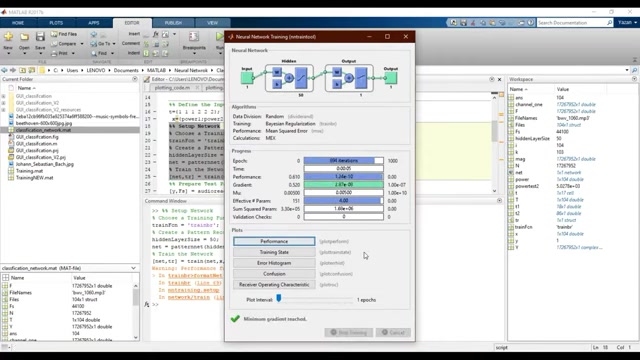The image size is (640, 360).
Task: Click the Print icon in ribbon
Action: pos(54,53)
